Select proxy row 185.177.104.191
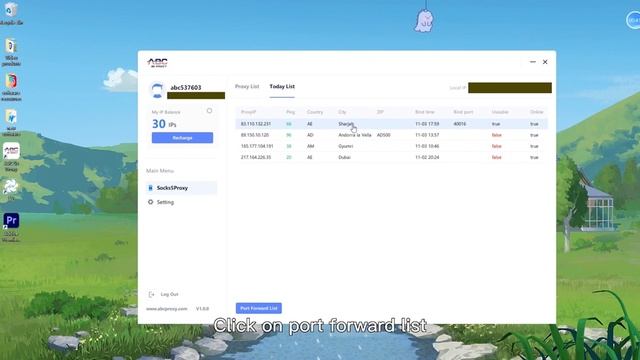 391,146
